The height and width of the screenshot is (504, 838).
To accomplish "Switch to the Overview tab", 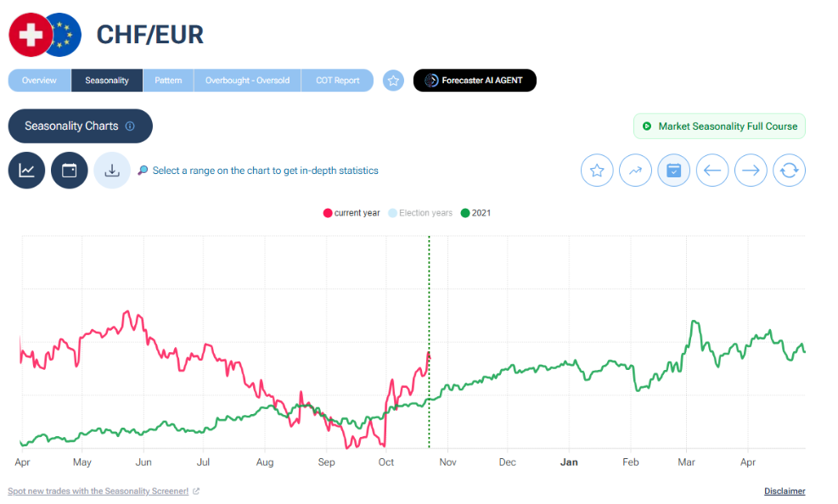I will tap(40, 81).
